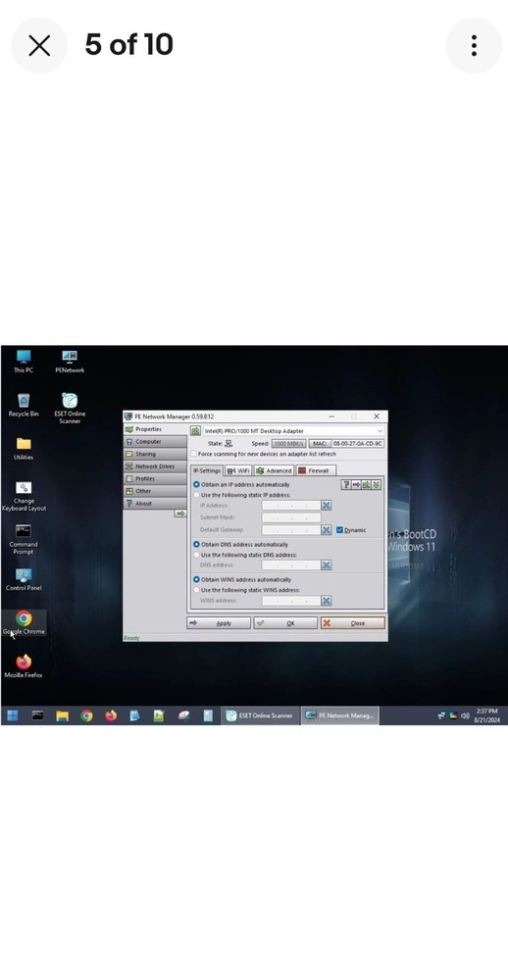Click the MAC button
This screenshot has width=508, height=980.
click(x=319, y=444)
